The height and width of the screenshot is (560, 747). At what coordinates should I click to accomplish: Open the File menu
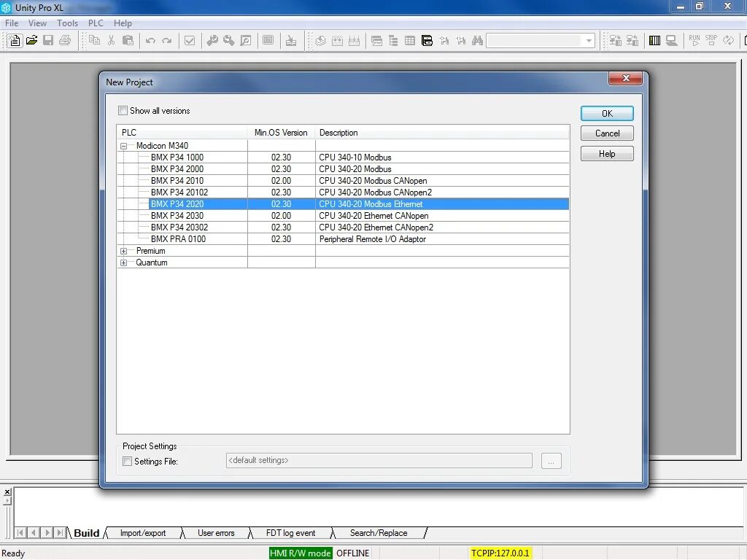[x=12, y=23]
